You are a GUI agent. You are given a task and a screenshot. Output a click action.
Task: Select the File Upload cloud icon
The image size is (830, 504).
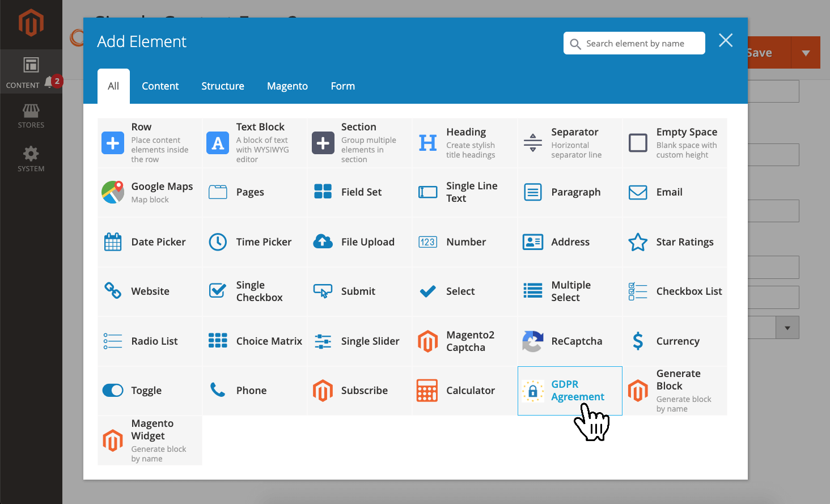pyautogui.click(x=323, y=242)
